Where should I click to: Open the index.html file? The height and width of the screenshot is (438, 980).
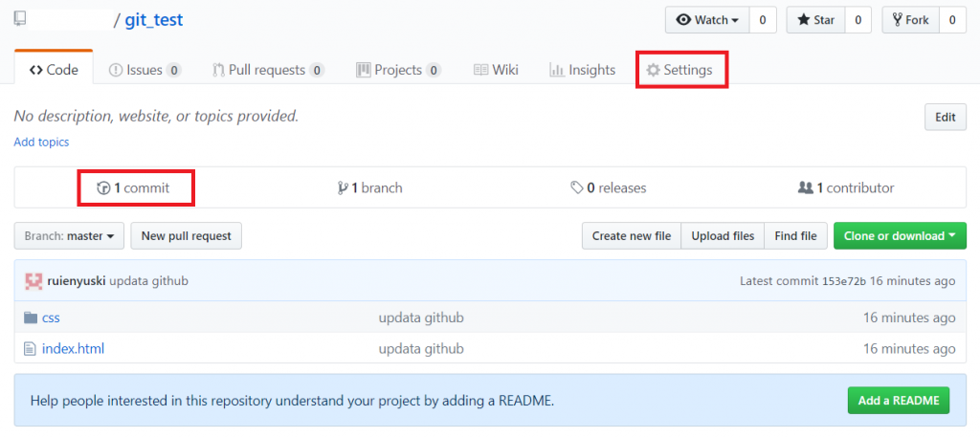tap(73, 348)
